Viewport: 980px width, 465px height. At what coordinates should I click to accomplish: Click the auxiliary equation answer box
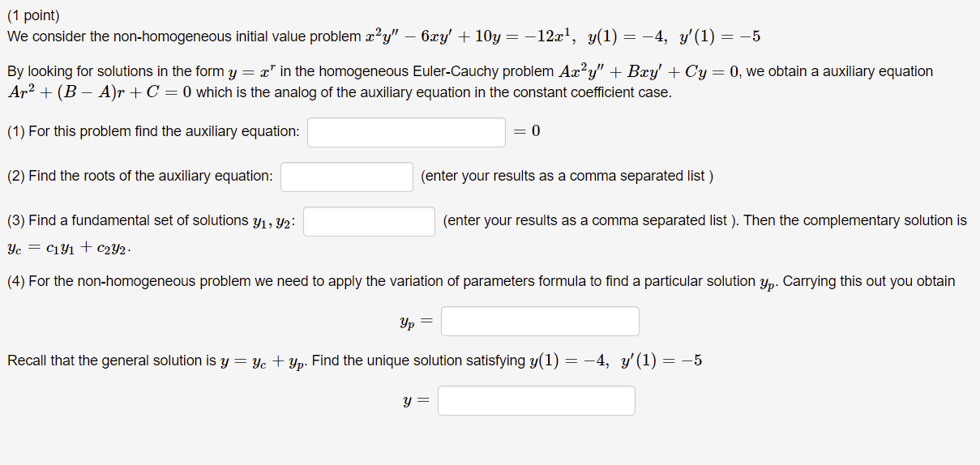pos(406,132)
